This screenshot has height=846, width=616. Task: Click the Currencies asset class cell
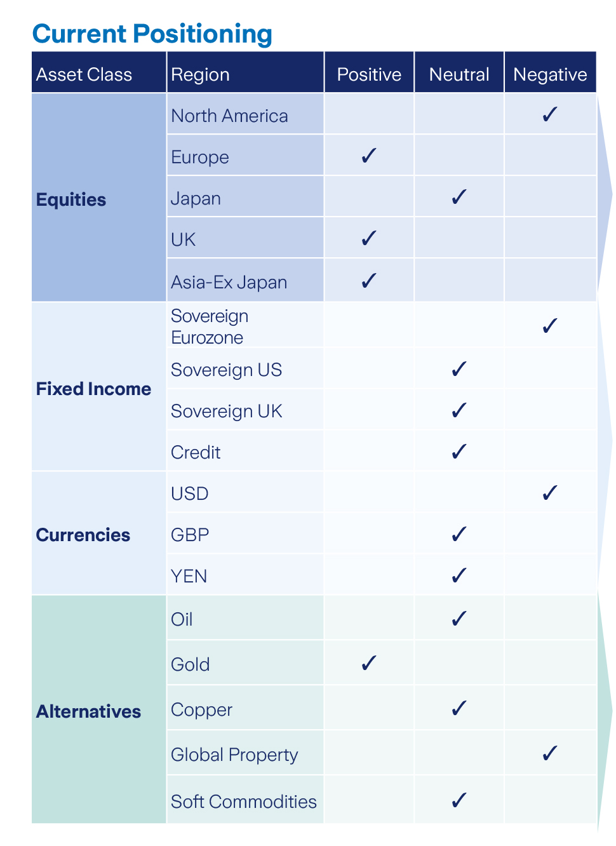(99, 534)
